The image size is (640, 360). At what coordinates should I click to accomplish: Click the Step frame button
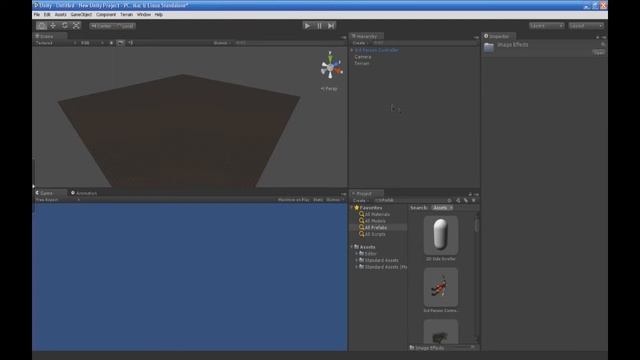331,26
